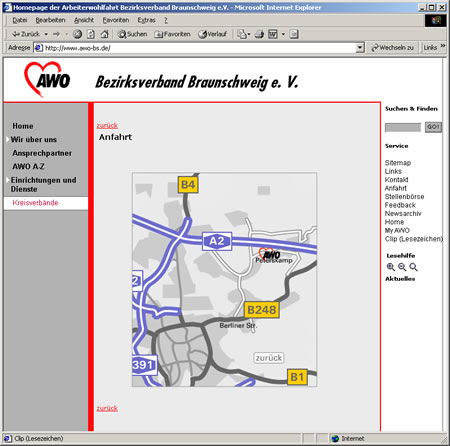The image size is (450, 446).
Task: Open Home link in Service list
Action: pyautogui.click(x=394, y=222)
